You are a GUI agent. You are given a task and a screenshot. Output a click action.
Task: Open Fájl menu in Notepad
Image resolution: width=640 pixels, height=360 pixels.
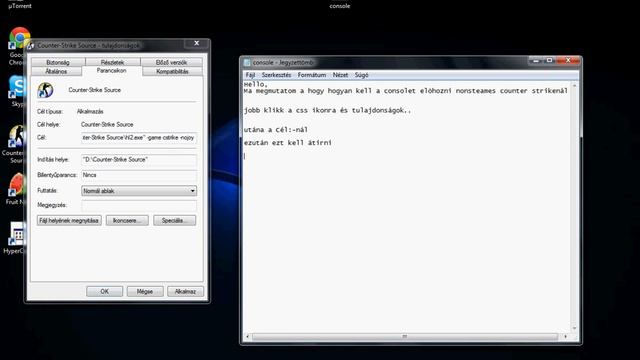coord(250,75)
